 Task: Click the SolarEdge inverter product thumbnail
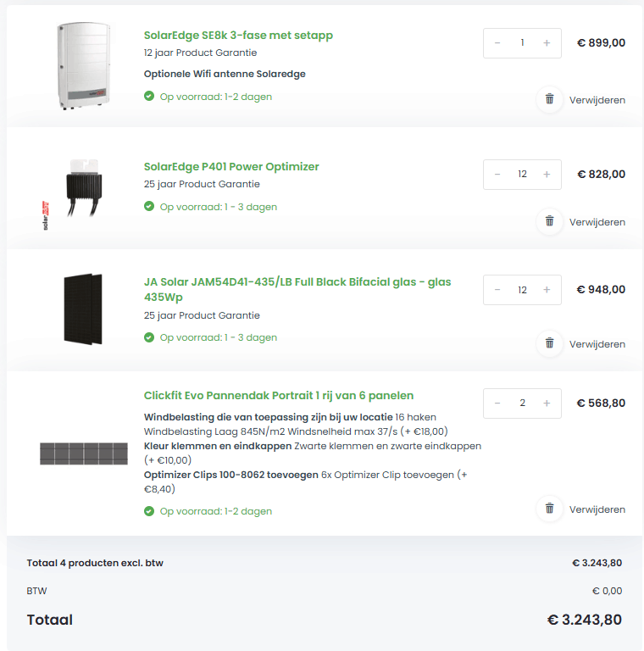(83, 66)
